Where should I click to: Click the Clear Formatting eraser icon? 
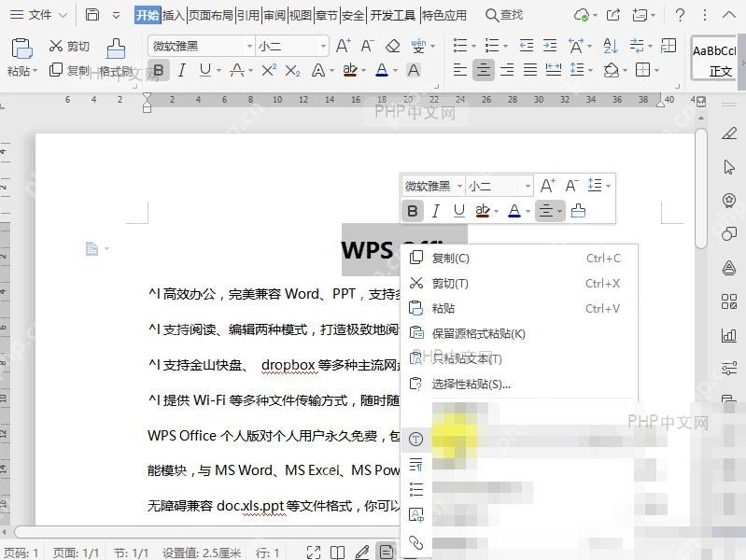point(392,46)
